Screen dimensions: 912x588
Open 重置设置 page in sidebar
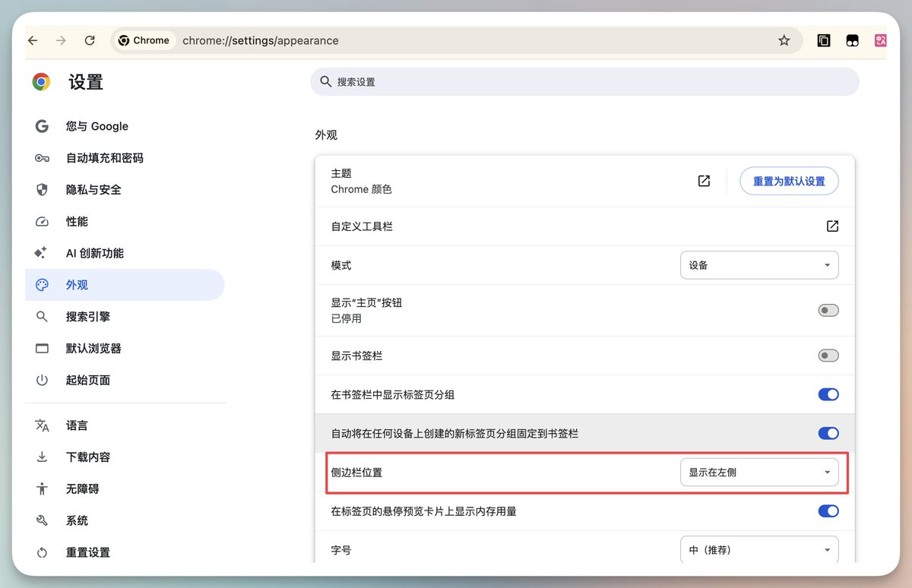click(88, 552)
